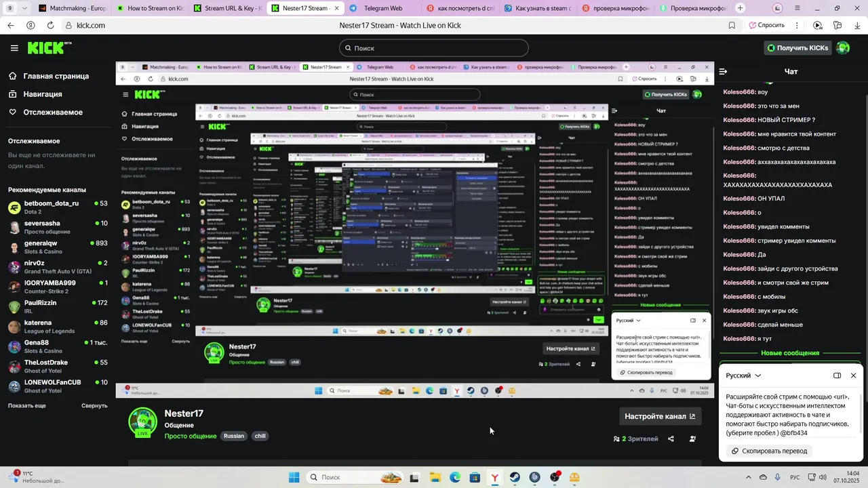Image resolution: width=868 pixels, height=488 pixels.
Task: Open the profile avatar in Kick header
Action: [x=843, y=47]
